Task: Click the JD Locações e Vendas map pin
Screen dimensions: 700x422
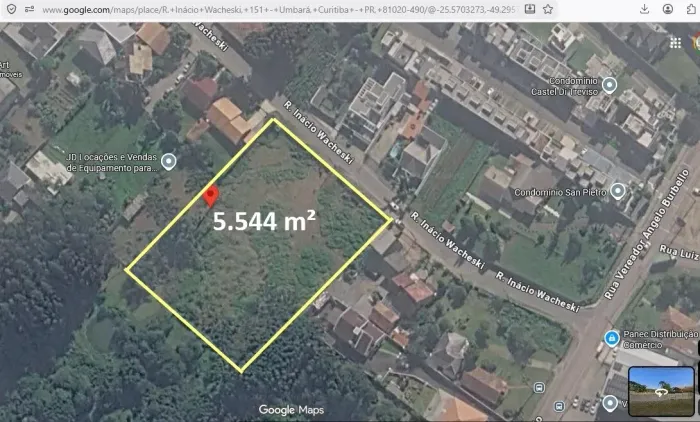Action: [169, 161]
